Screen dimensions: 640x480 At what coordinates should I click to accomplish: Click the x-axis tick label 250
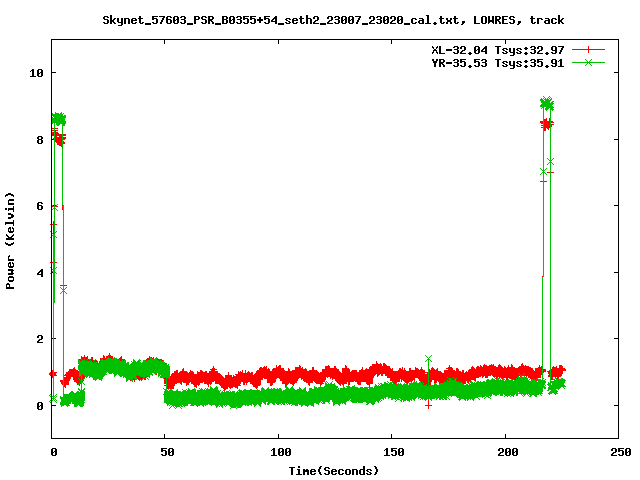pyautogui.click(x=621, y=452)
